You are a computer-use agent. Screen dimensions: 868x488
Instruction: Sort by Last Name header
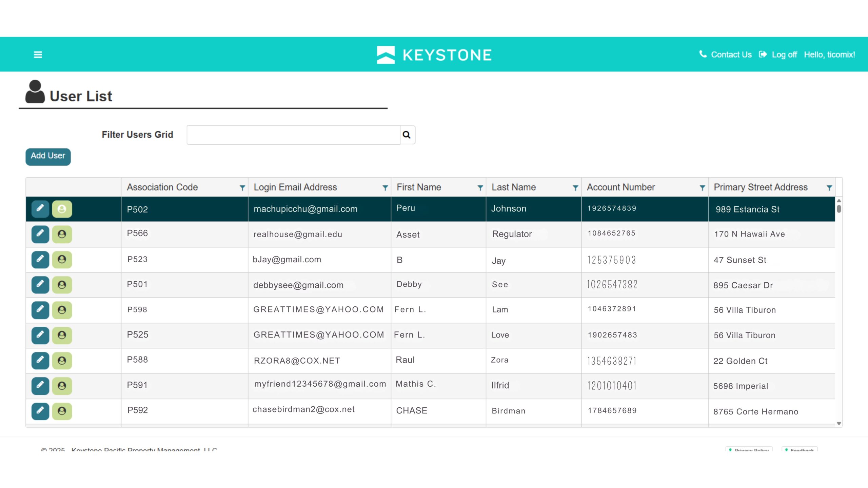pyautogui.click(x=514, y=187)
